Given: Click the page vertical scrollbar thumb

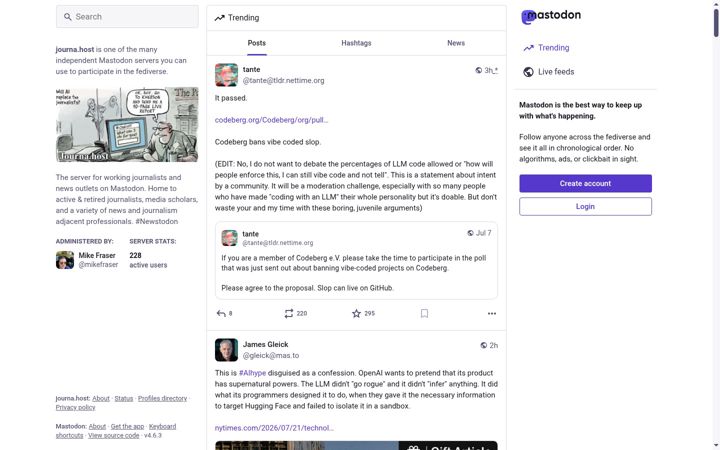Looking at the screenshot, I should point(716,21).
